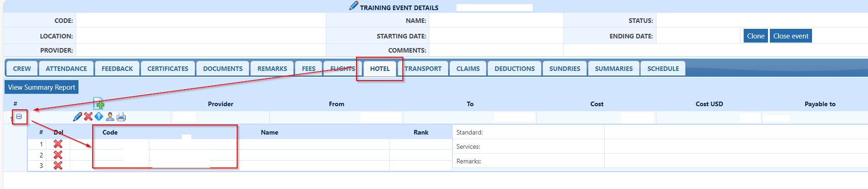Delete the hotel booking row
868x189 pixels.
88,117
